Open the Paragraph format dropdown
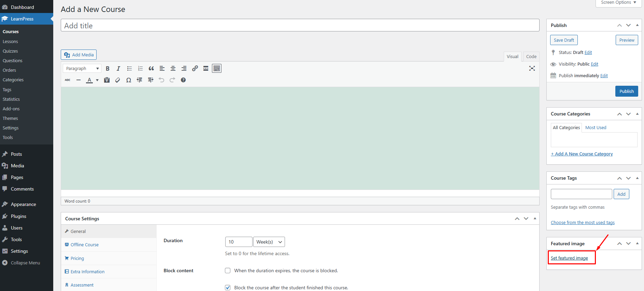644x291 pixels. point(82,69)
